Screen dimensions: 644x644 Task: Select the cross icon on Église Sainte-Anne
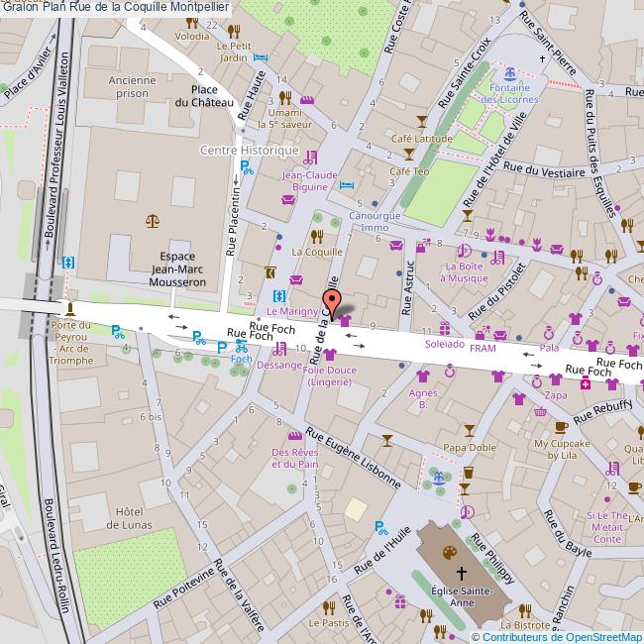(x=460, y=573)
